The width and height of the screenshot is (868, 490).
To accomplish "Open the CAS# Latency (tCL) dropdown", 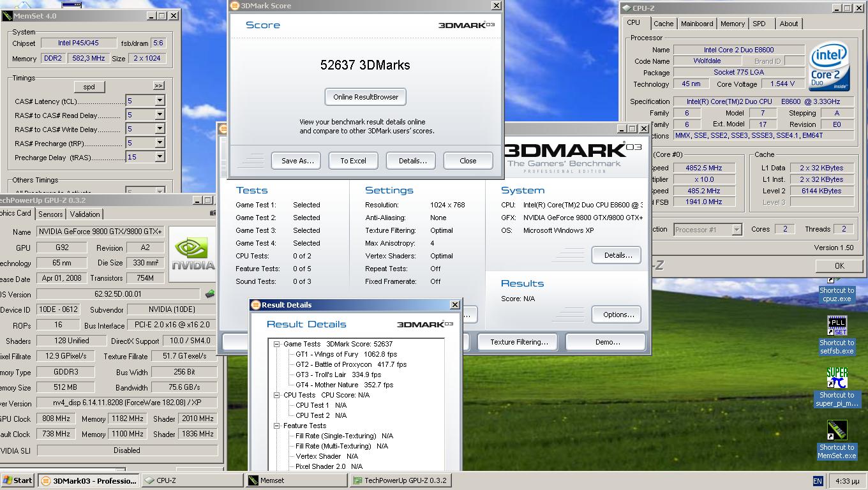I will click(160, 101).
